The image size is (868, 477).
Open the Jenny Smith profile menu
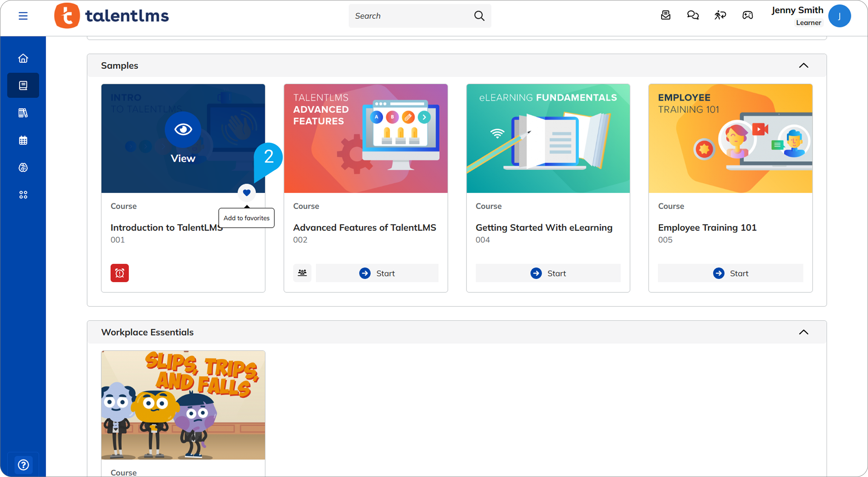(x=839, y=16)
